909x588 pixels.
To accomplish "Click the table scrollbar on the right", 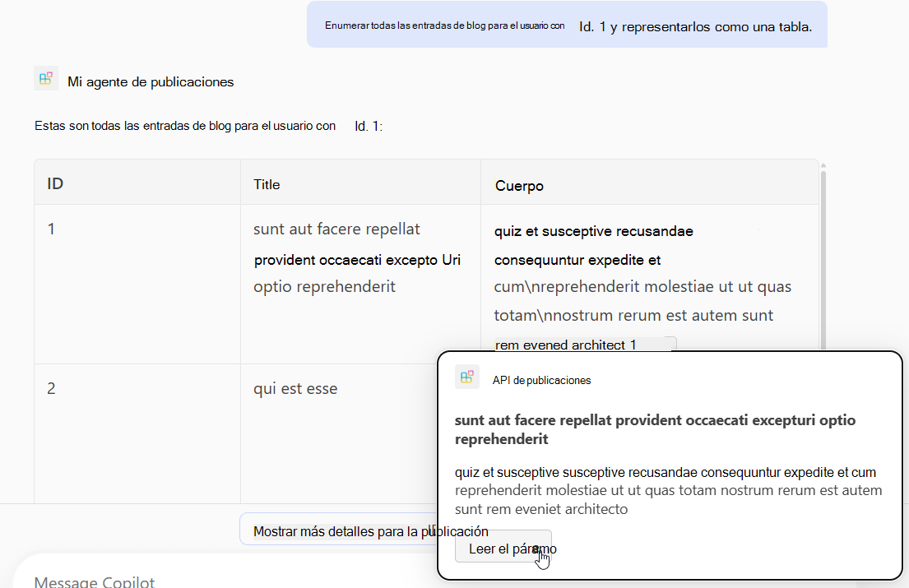I will tap(821, 255).
